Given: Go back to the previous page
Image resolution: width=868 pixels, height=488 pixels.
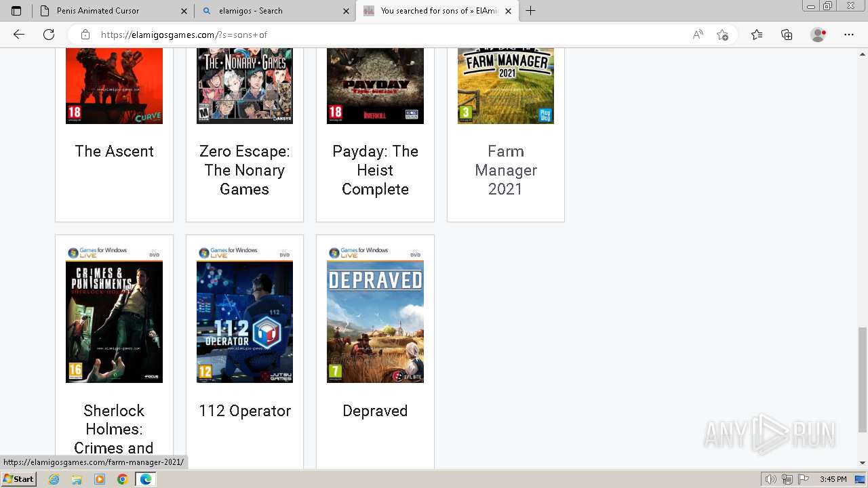Looking at the screenshot, I should (x=19, y=35).
